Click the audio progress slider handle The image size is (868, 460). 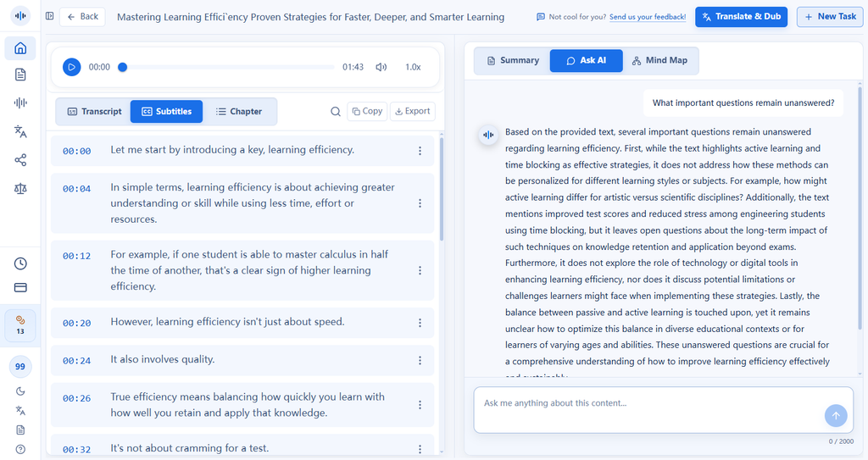click(x=123, y=67)
